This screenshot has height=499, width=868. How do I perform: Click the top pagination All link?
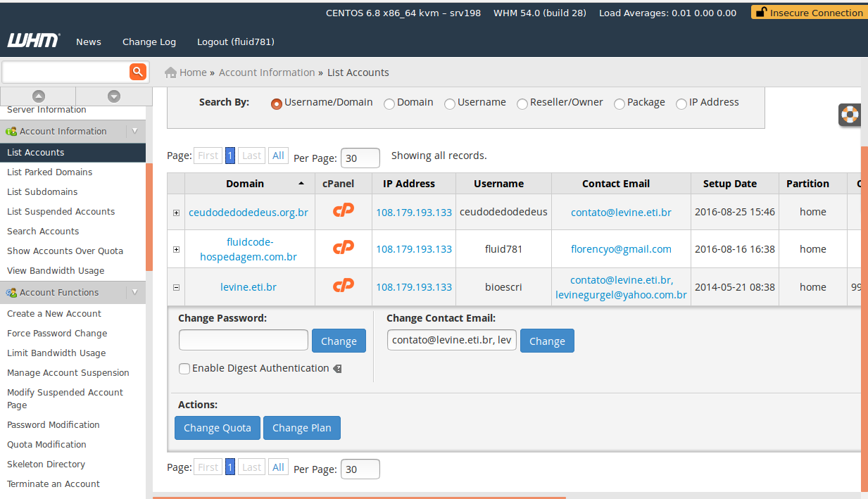(x=278, y=156)
